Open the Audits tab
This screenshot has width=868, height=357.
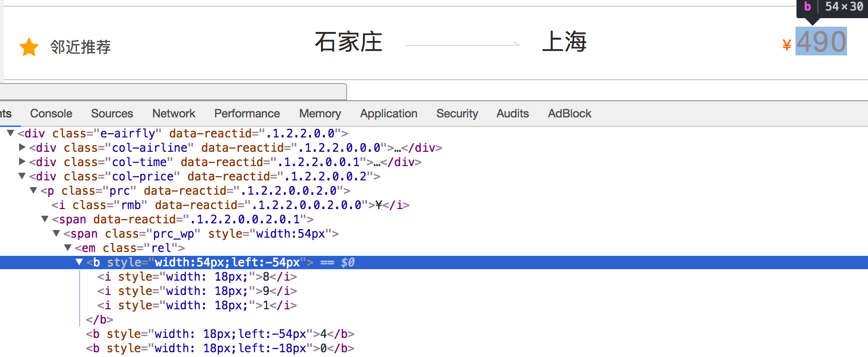pos(513,114)
